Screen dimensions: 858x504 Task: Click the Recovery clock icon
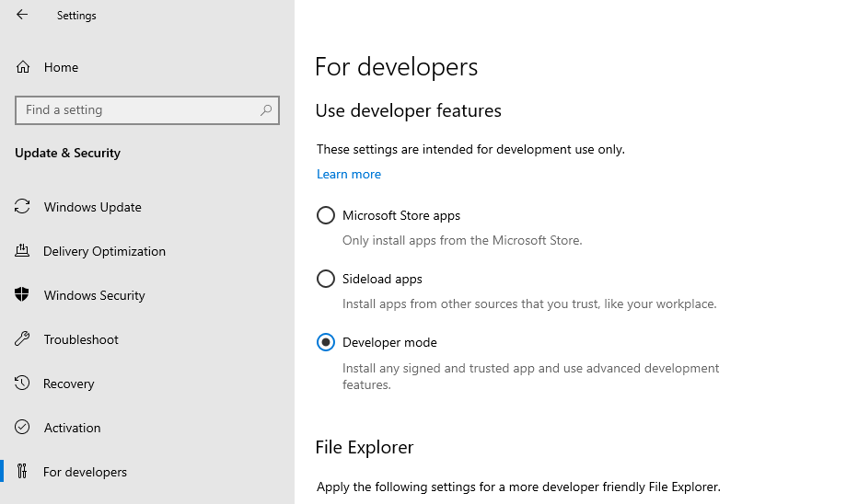tap(22, 383)
